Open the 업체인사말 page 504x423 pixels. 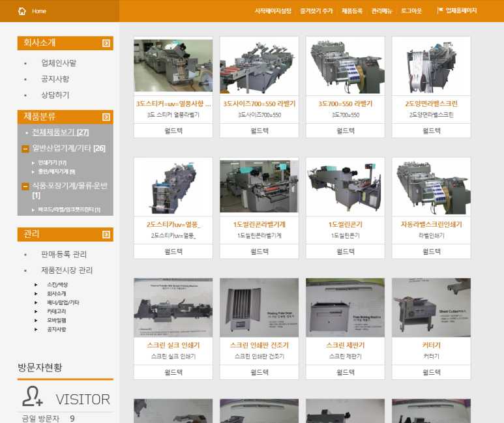(x=59, y=63)
